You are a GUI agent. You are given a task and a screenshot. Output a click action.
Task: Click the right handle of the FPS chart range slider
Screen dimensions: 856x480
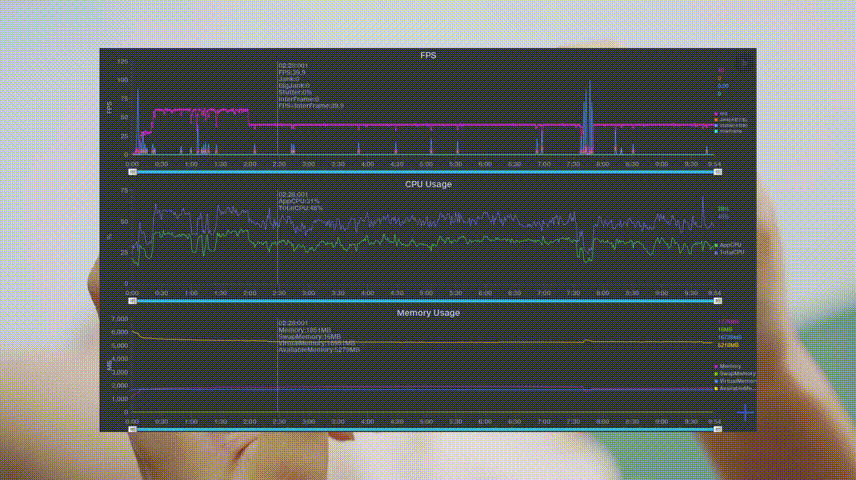click(718, 172)
